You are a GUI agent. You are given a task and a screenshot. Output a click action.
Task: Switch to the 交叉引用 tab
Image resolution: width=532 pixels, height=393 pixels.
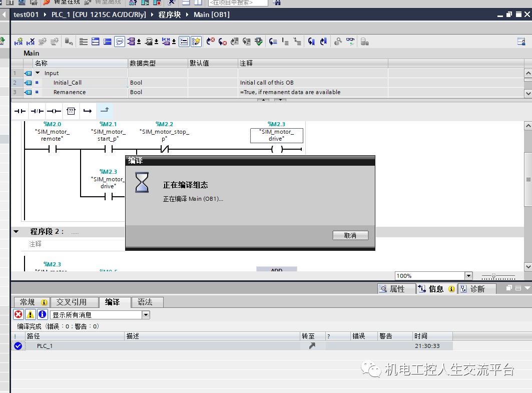[71, 302]
